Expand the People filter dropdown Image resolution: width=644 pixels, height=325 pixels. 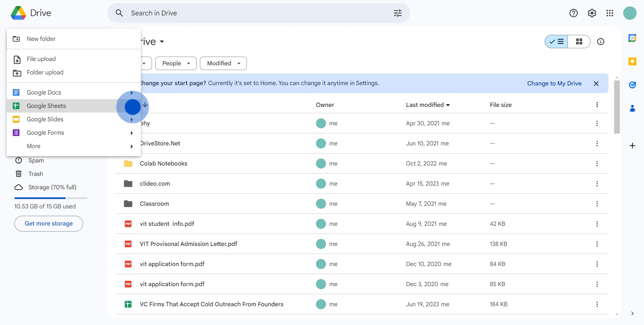pyautogui.click(x=176, y=63)
